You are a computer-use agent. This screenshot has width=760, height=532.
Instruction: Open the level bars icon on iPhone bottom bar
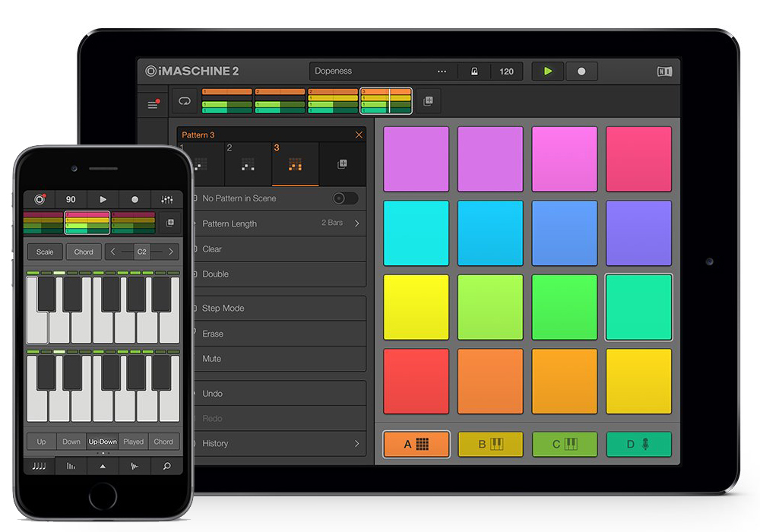pos(71,466)
